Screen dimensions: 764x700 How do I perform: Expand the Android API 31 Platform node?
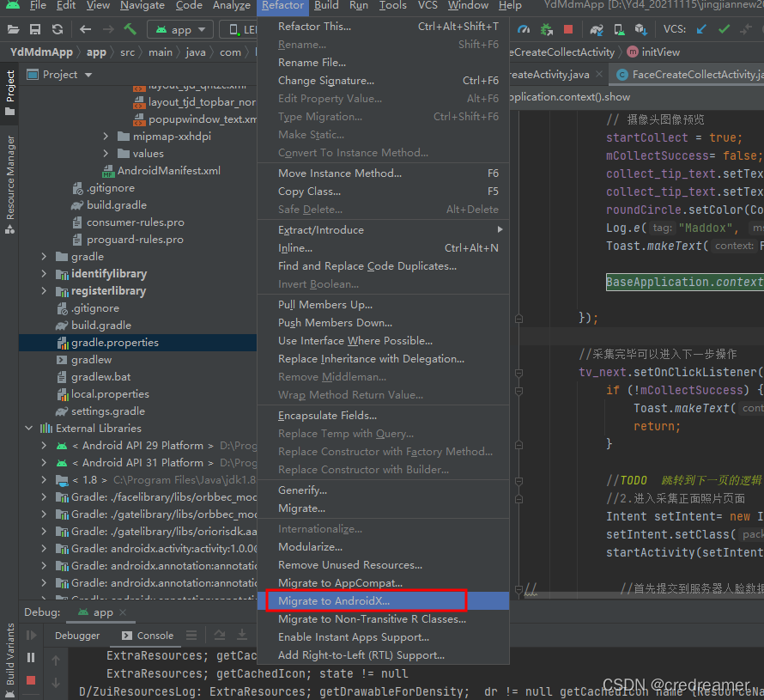[44, 462]
